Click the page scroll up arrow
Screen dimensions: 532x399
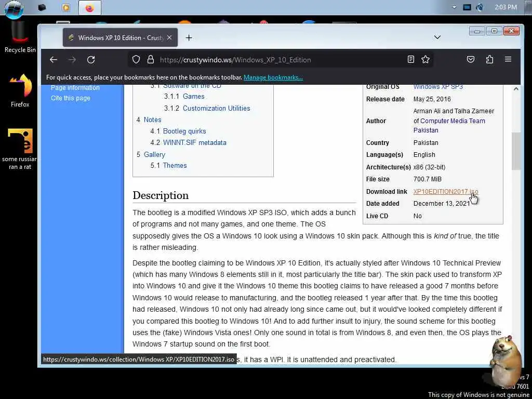[516, 89]
